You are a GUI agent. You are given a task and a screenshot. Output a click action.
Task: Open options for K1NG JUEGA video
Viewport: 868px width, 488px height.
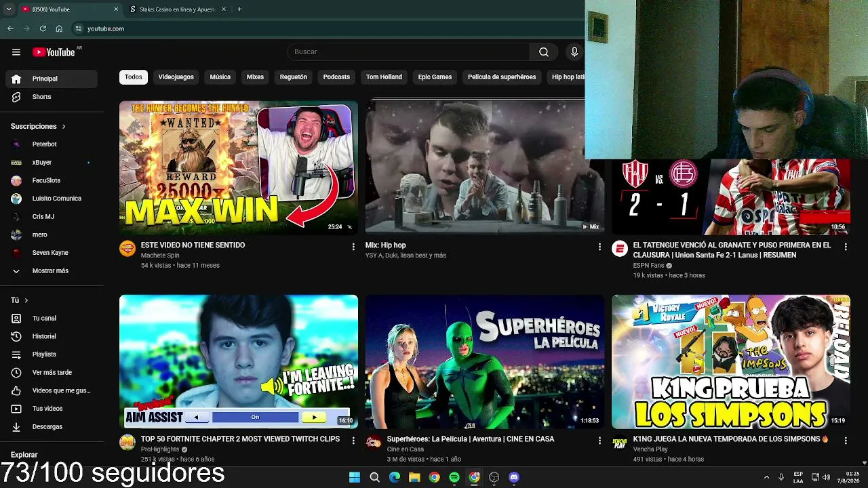[x=846, y=441]
